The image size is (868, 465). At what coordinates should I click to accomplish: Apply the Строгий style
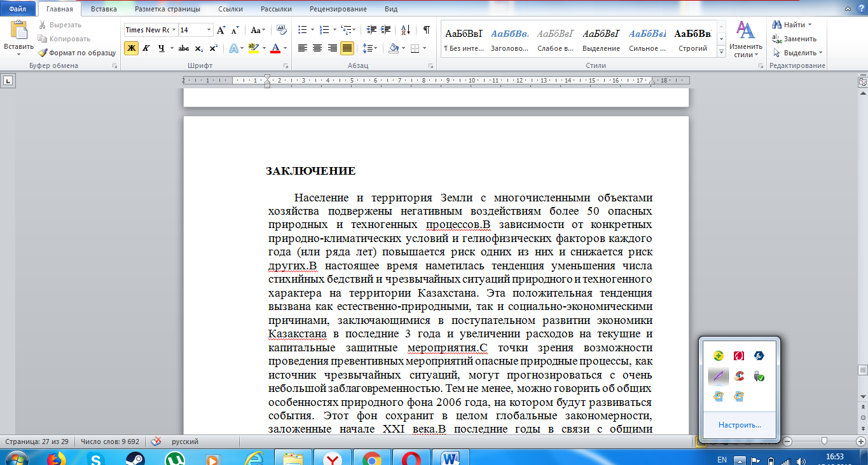click(x=692, y=39)
